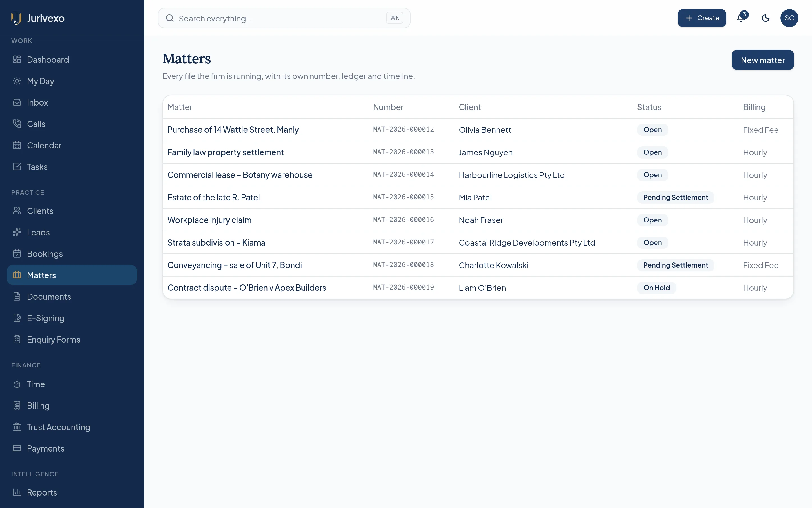Go to Dashboard in sidebar

(72, 60)
